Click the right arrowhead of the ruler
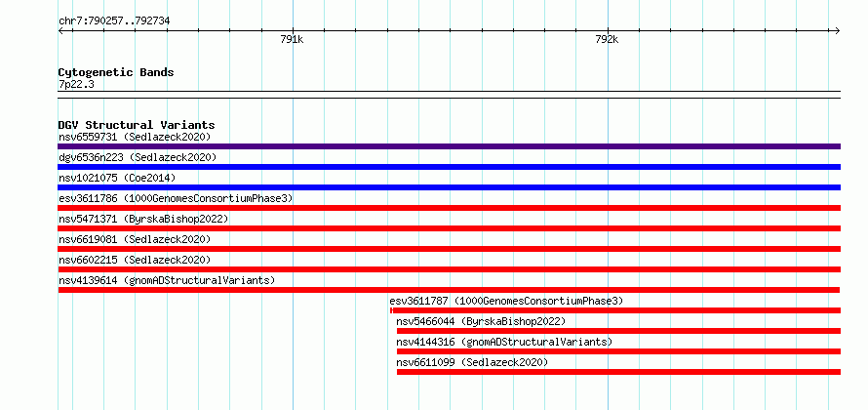The image size is (868, 410). 837,30
